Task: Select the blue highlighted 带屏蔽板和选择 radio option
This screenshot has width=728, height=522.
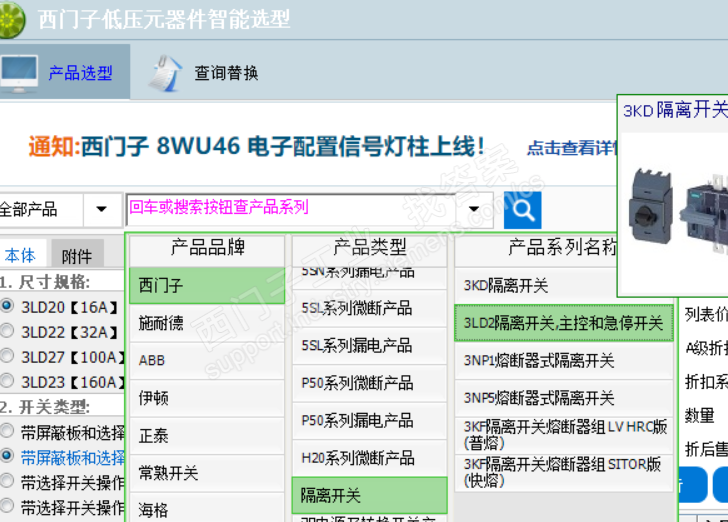Action: pos(7,457)
